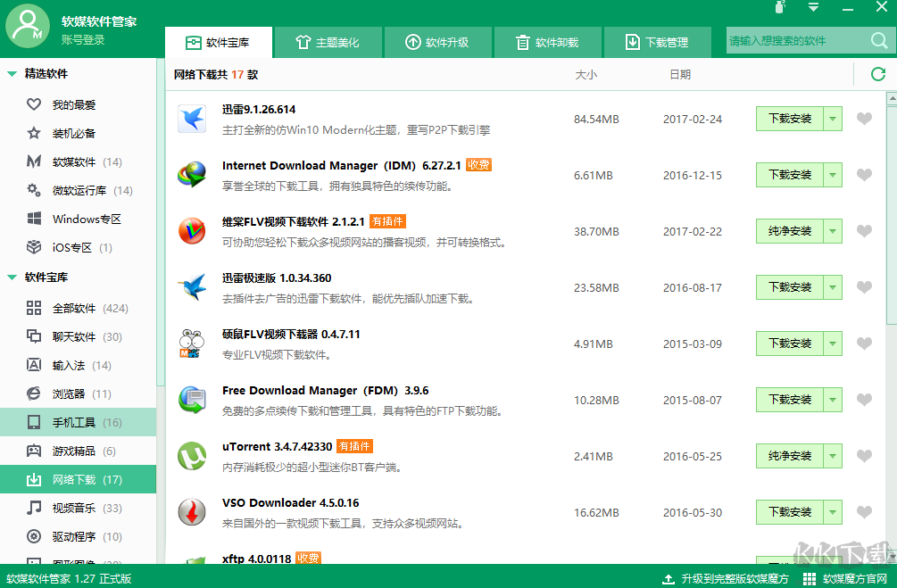Click 下载安装 for Free Download Manager
Screen dimensions: 897x588
pos(790,399)
